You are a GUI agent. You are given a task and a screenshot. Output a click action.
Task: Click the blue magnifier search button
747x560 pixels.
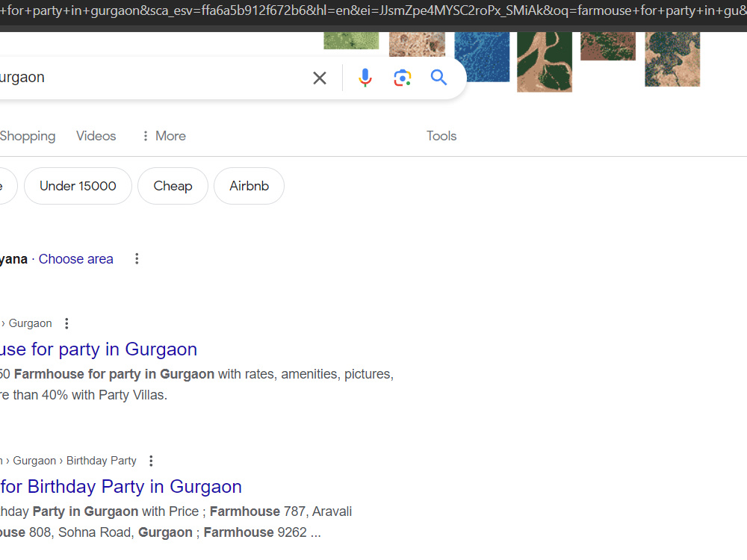438,77
